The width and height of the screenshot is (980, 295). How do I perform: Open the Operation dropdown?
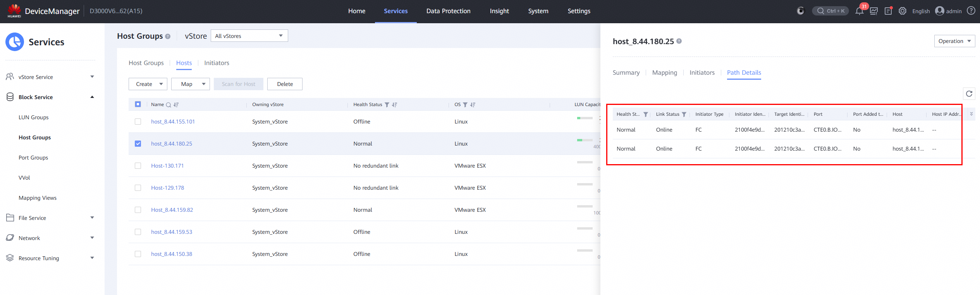click(x=954, y=41)
